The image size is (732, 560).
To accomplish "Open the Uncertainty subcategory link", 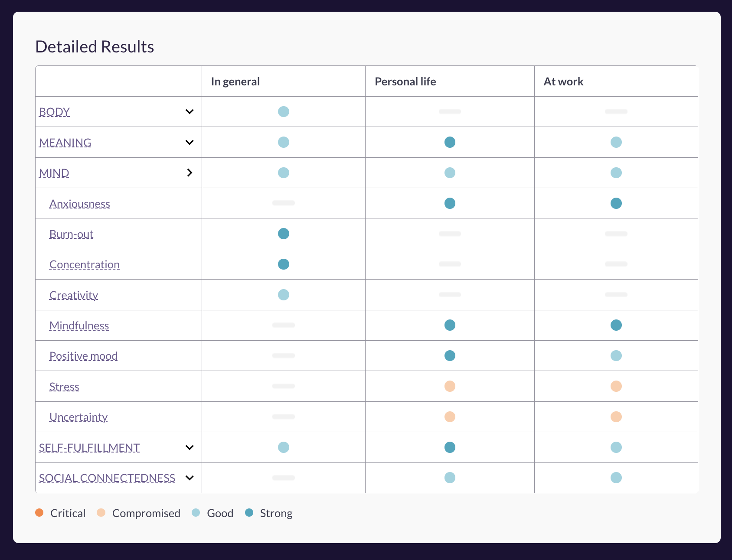I will [x=78, y=417].
